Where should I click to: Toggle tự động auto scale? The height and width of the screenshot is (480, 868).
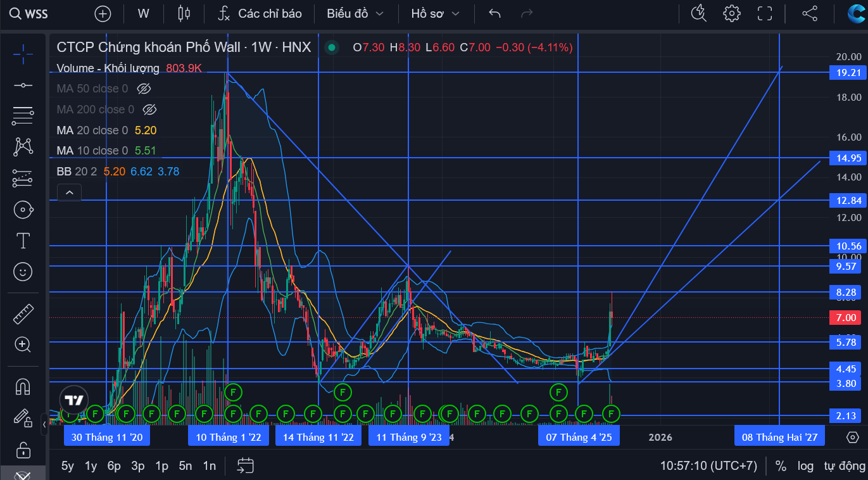coord(844,466)
